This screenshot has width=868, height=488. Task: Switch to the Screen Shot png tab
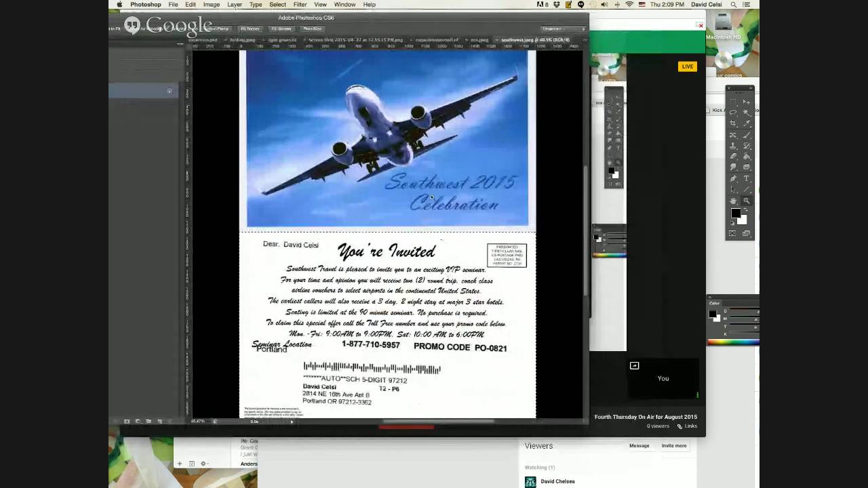click(355, 40)
